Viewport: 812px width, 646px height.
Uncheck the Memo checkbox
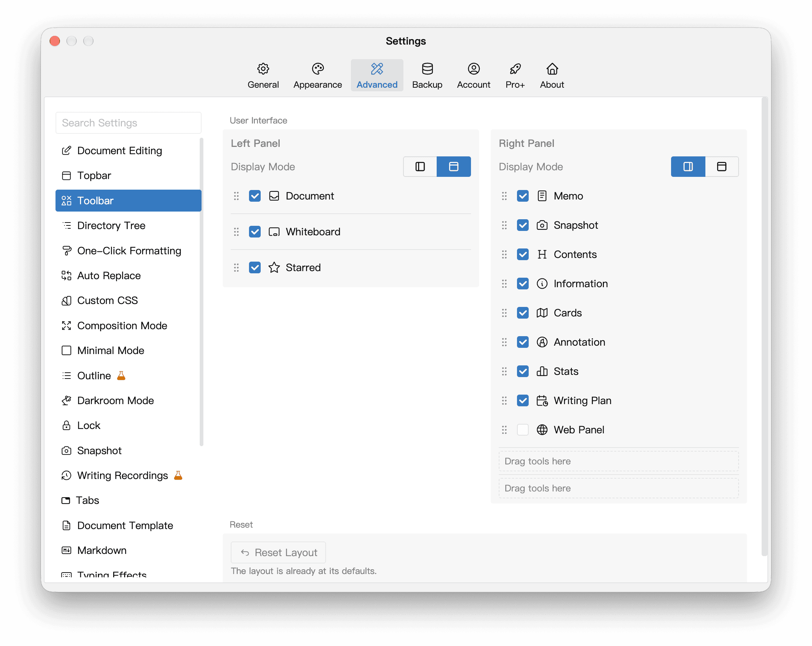point(523,196)
